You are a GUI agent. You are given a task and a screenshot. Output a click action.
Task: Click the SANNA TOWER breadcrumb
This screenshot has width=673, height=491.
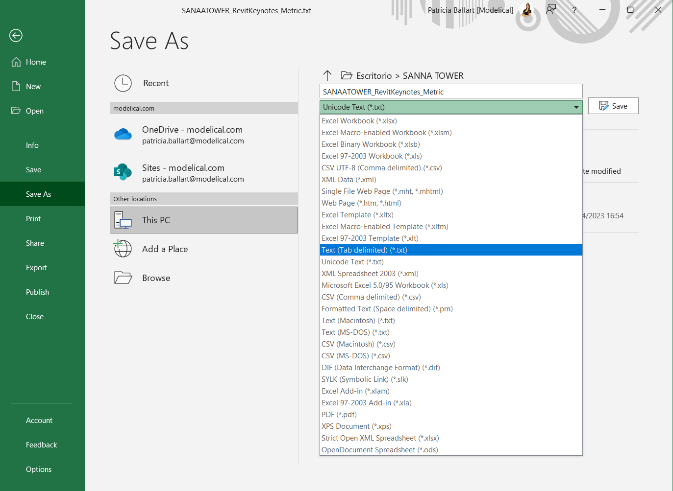coord(433,76)
